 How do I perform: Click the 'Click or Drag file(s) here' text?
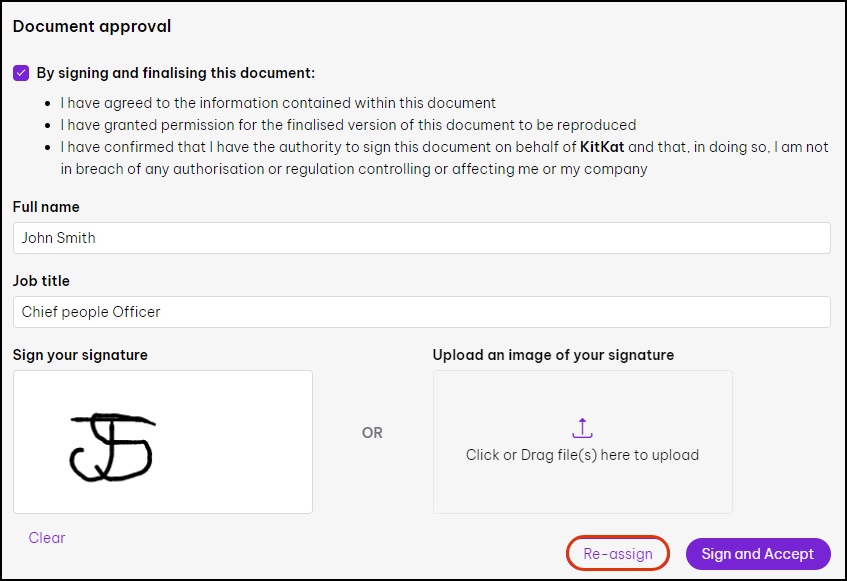[582, 455]
